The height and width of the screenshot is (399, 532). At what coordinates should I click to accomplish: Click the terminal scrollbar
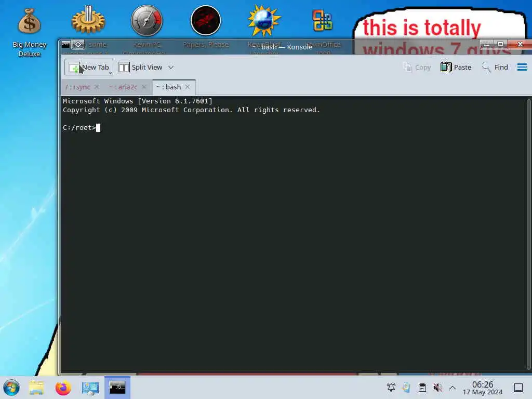[528, 234]
